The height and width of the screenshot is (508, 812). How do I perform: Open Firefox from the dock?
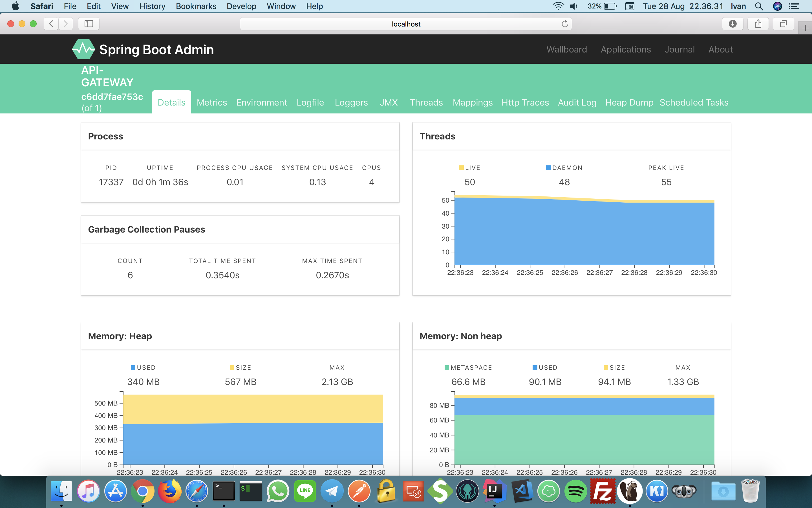[169, 491]
